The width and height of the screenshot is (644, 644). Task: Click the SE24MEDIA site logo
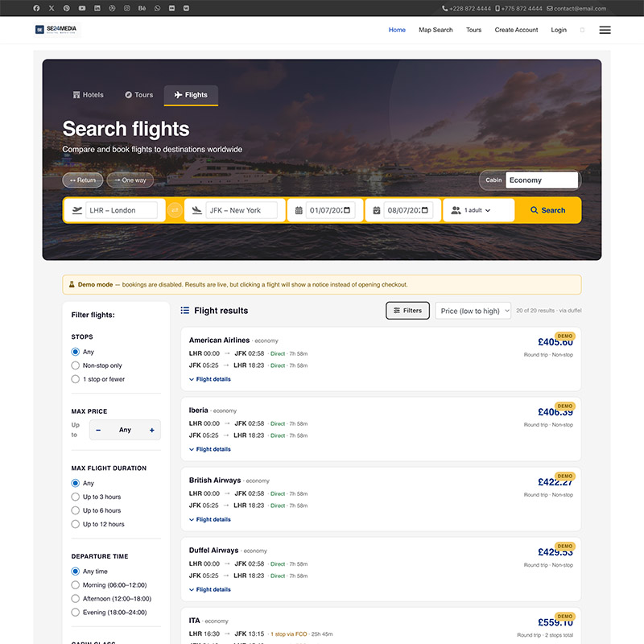pyautogui.click(x=56, y=30)
